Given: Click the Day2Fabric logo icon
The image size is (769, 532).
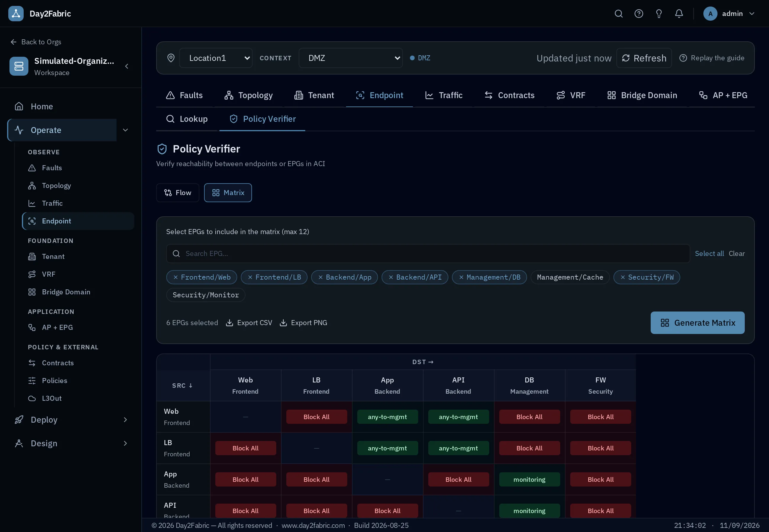Looking at the screenshot, I should tap(16, 14).
